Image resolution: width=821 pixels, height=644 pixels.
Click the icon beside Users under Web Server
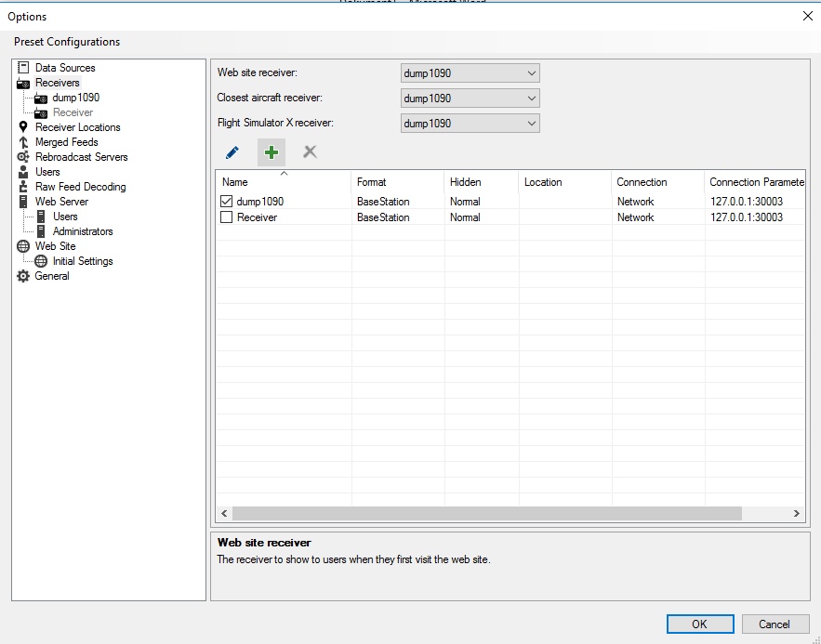[41, 217]
